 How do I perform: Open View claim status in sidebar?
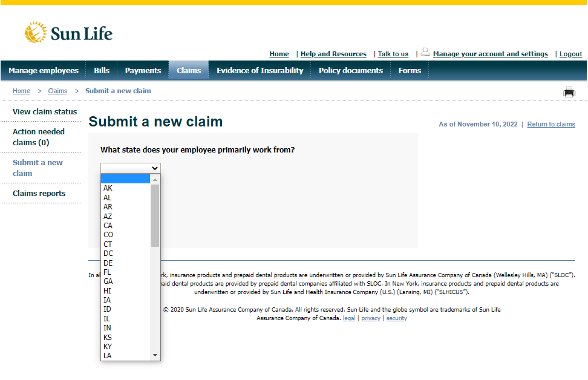[45, 111]
